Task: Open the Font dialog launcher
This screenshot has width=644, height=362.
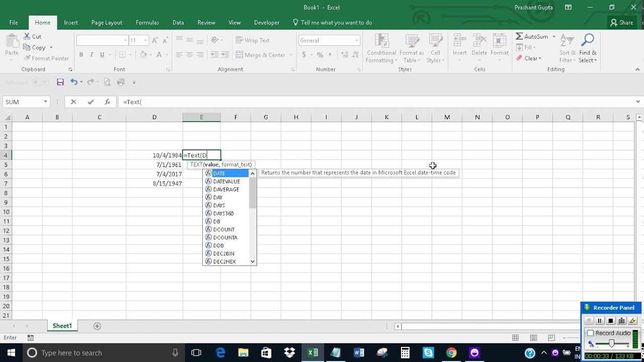Action: coord(169,69)
